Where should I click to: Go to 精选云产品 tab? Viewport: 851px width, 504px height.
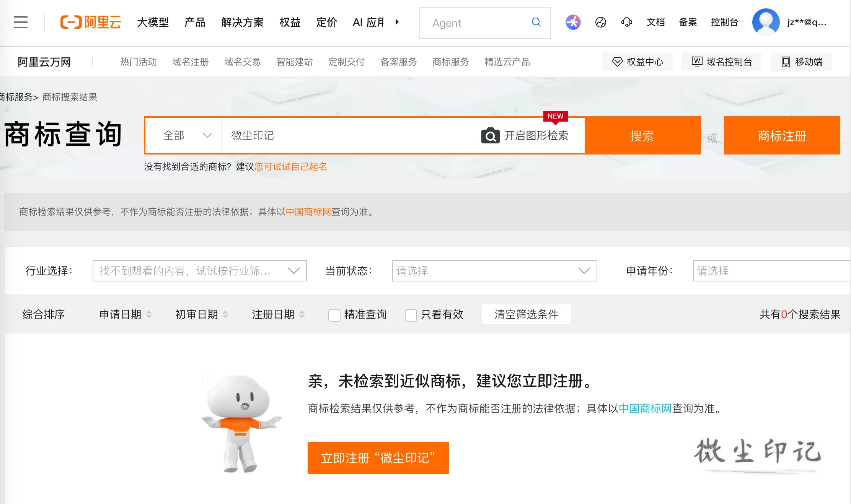coord(507,62)
